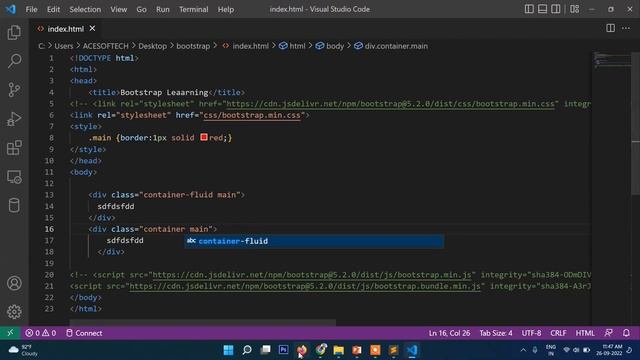The width and height of the screenshot is (640, 360).
Task: Open Photoshop from the taskbar
Action: (284, 350)
